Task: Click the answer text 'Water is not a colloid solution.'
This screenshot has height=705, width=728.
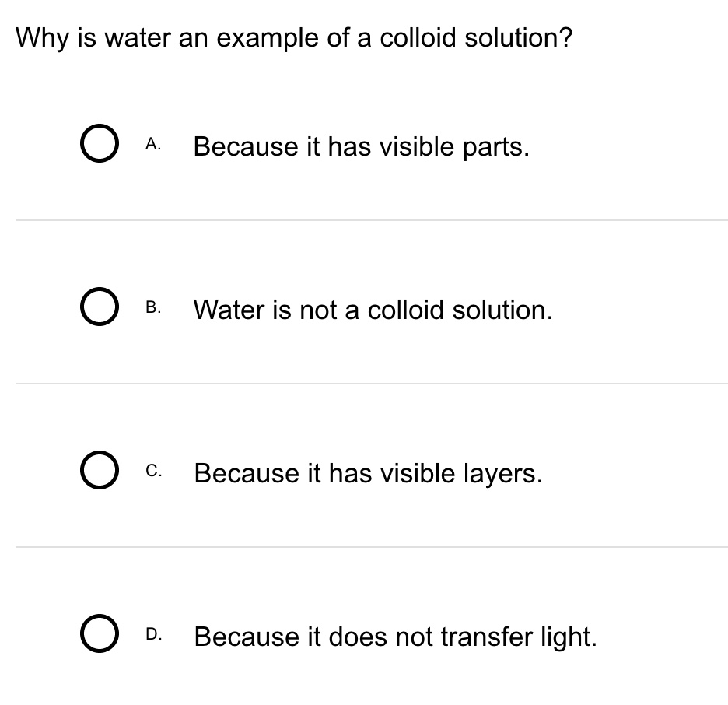Action: tap(373, 310)
